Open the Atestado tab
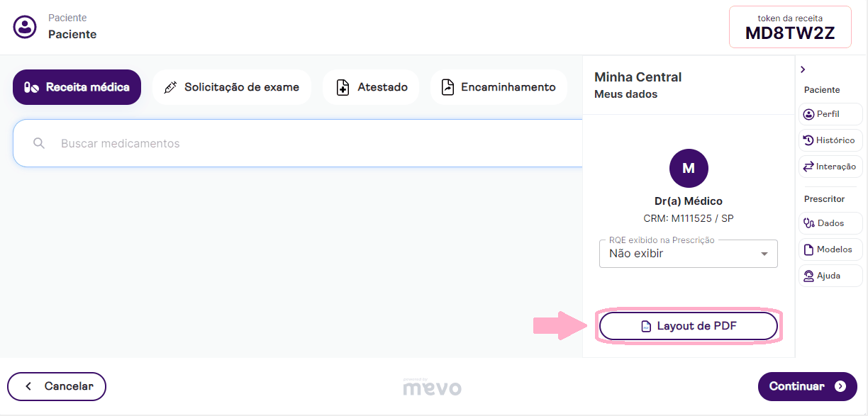Viewport: 868px width, 416px height. point(371,87)
